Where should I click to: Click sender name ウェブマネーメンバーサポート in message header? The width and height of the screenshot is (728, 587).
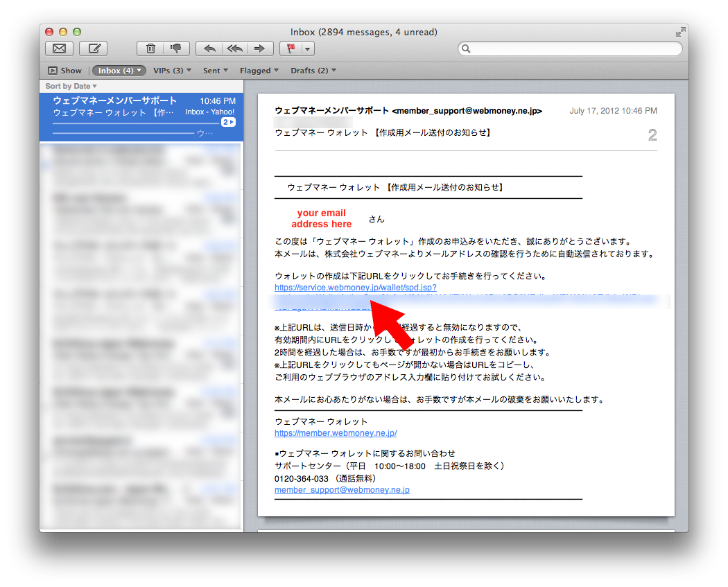[x=331, y=110]
